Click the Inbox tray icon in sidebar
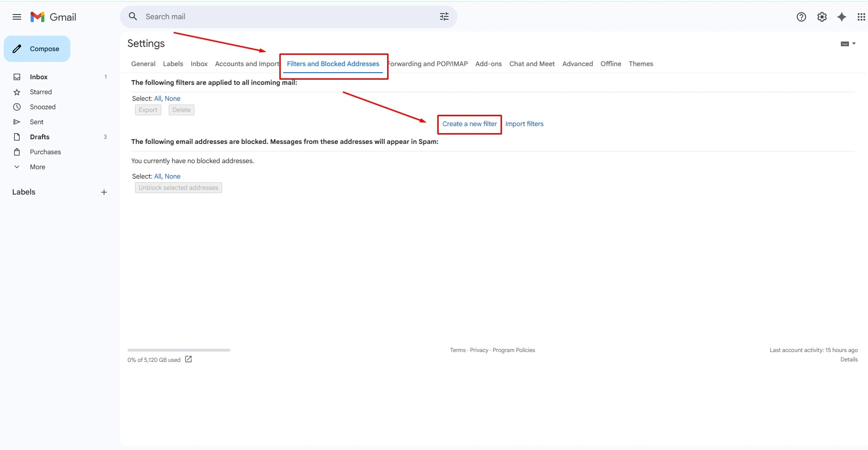This screenshot has width=868, height=450. coord(17,77)
